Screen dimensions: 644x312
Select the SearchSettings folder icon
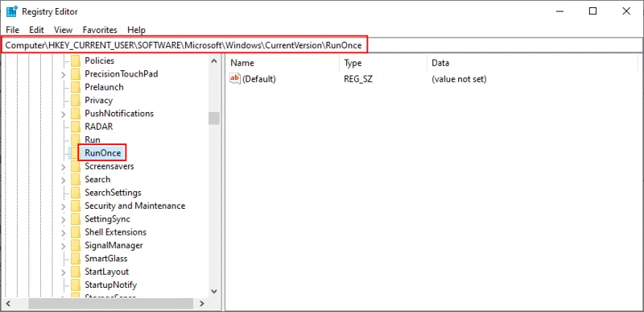tap(75, 193)
